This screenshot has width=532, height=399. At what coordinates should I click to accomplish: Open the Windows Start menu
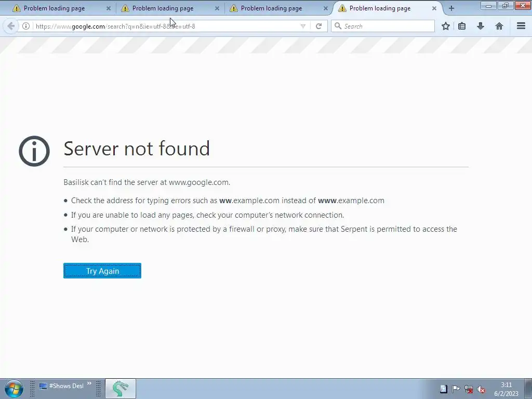(14, 389)
